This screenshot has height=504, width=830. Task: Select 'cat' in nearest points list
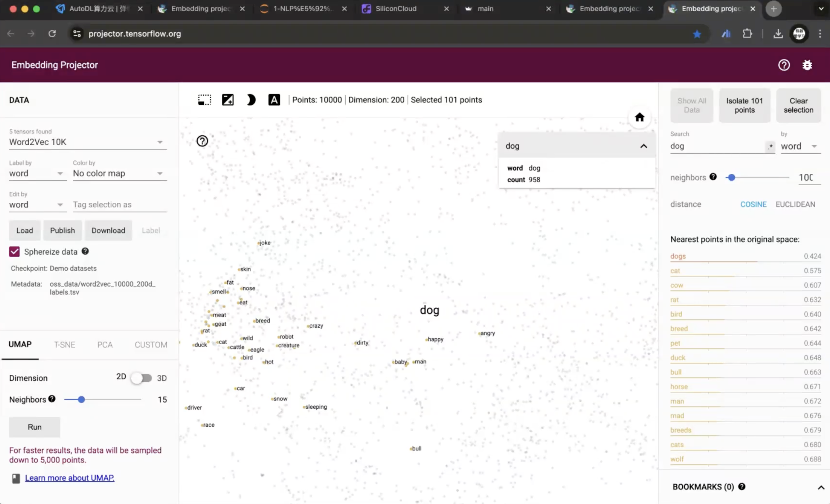click(x=745, y=271)
